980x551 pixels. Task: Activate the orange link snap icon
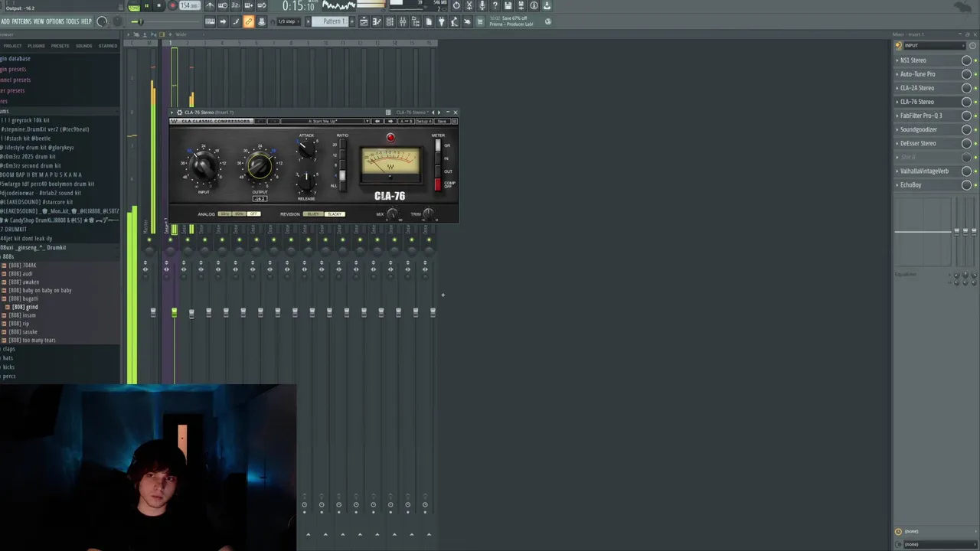249,21
